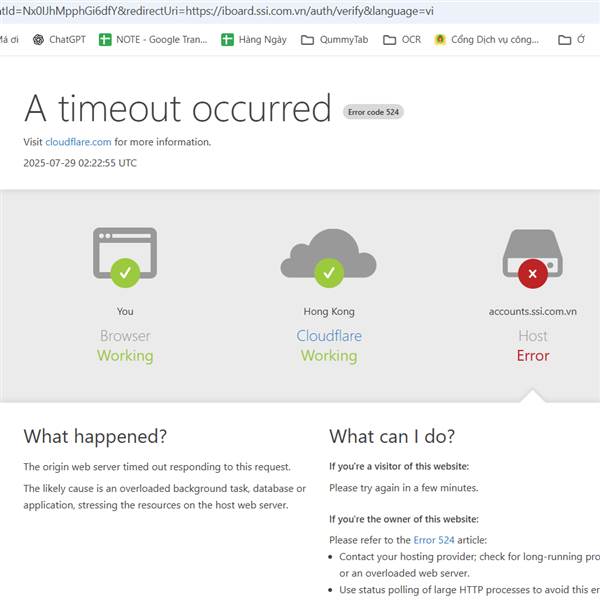The width and height of the screenshot is (600, 600).
Task: Open Cổng Dịch vụ công bookmark
Action: (487, 39)
